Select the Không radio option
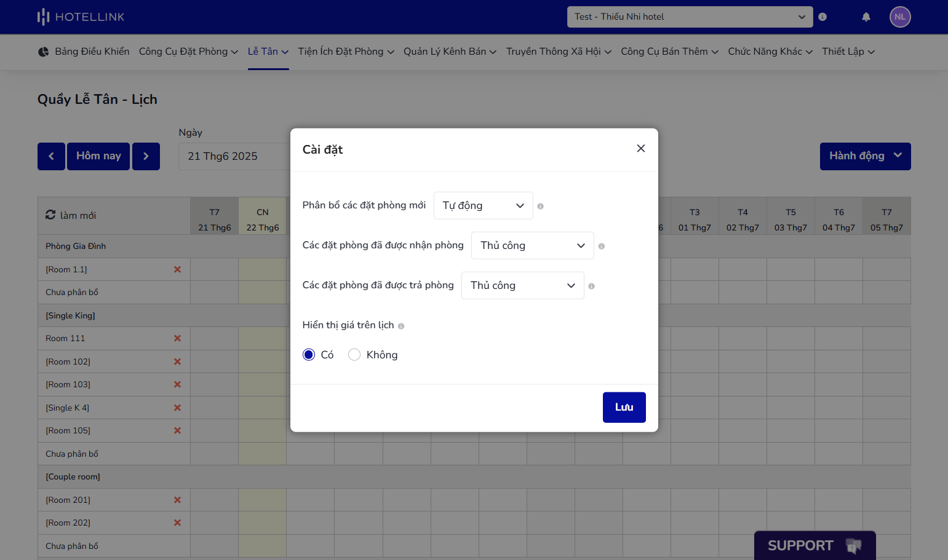 click(354, 355)
